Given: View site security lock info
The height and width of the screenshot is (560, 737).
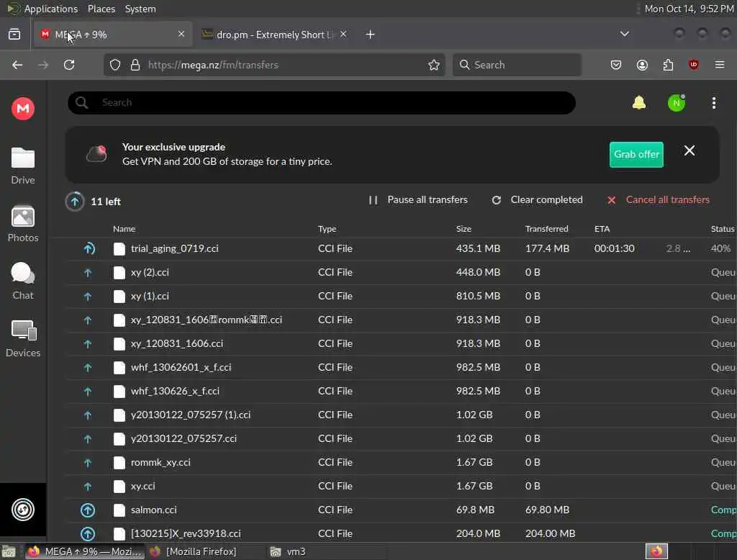Looking at the screenshot, I should [135, 65].
